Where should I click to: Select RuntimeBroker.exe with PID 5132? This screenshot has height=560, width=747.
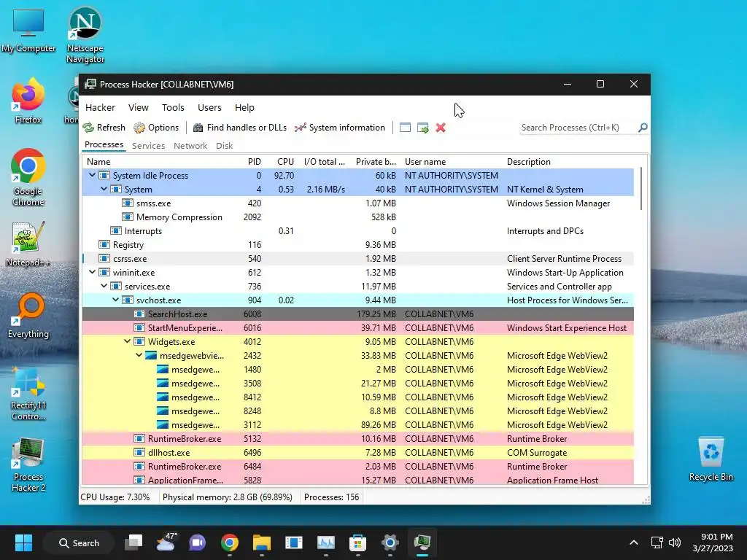coord(358,438)
